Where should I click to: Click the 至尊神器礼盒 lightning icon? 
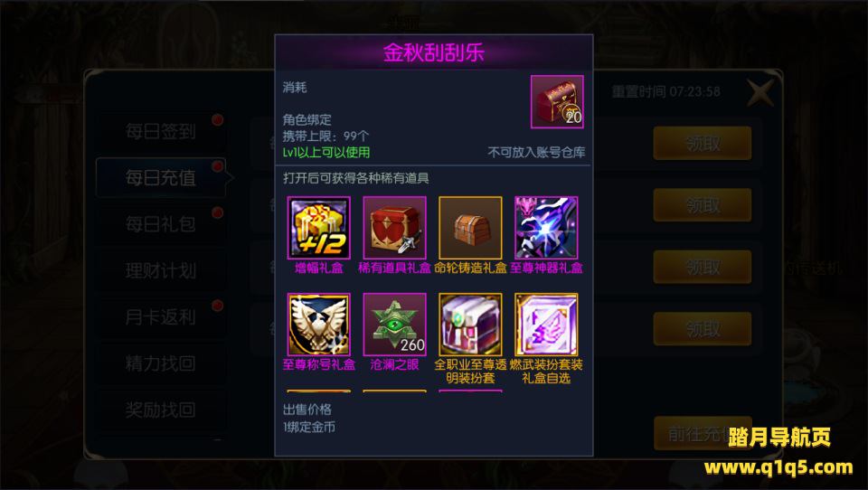point(546,228)
